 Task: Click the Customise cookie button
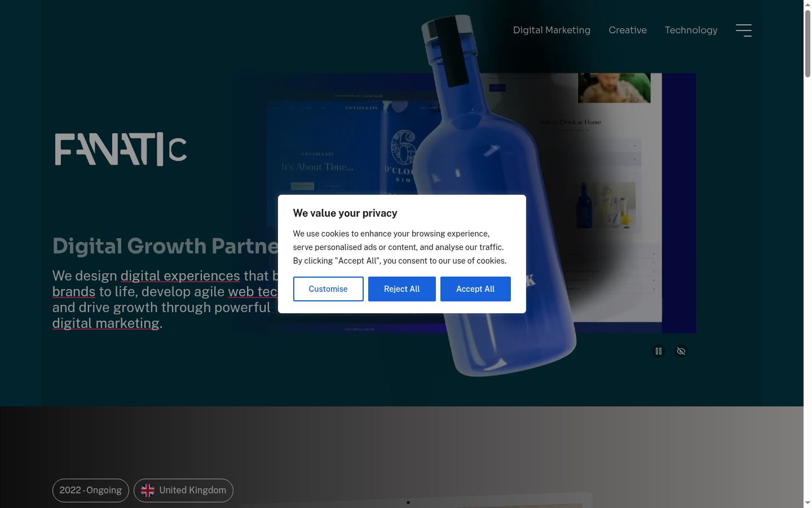coord(328,289)
